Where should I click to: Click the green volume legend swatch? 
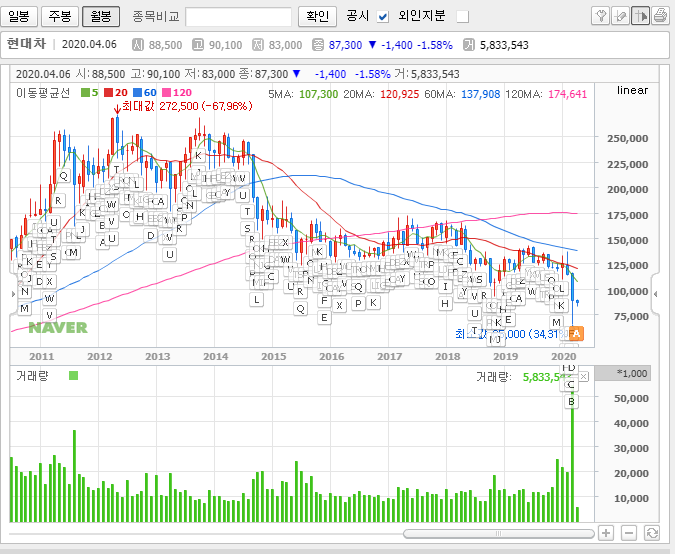tap(74, 375)
